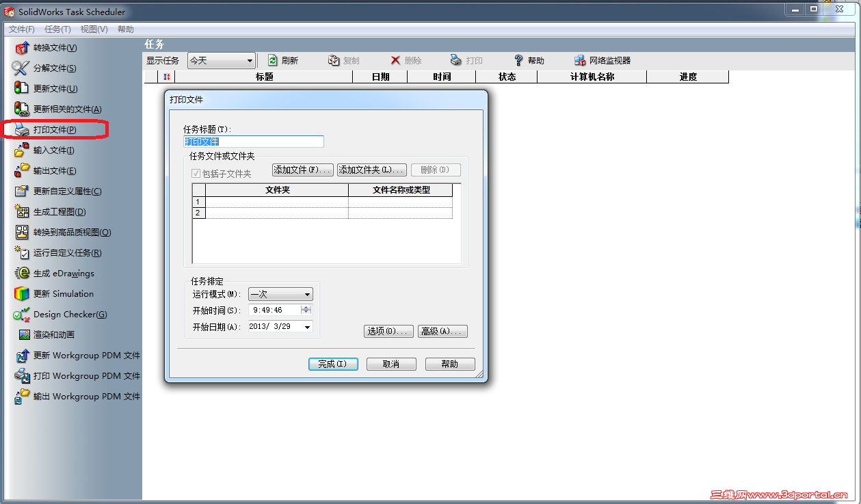Open Update Associated Files (更新相关的文件) icon
Image resolution: width=861 pixels, height=504 pixels.
click(22, 109)
